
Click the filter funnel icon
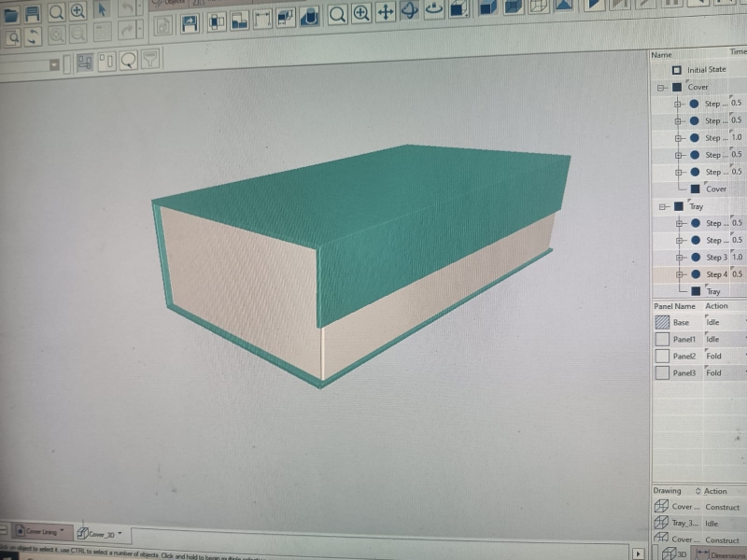(x=149, y=61)
